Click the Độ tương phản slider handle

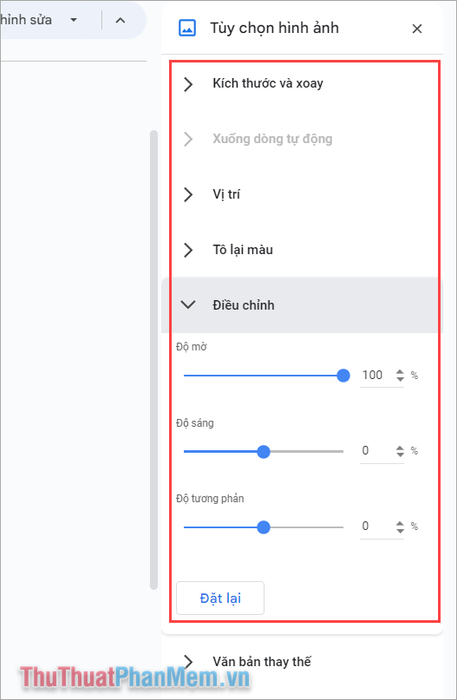[x=264, y=527]
